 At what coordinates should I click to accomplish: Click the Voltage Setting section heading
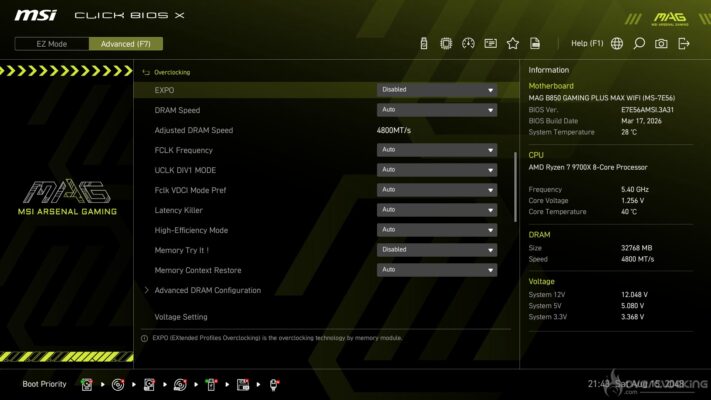(x=181, y=317)
